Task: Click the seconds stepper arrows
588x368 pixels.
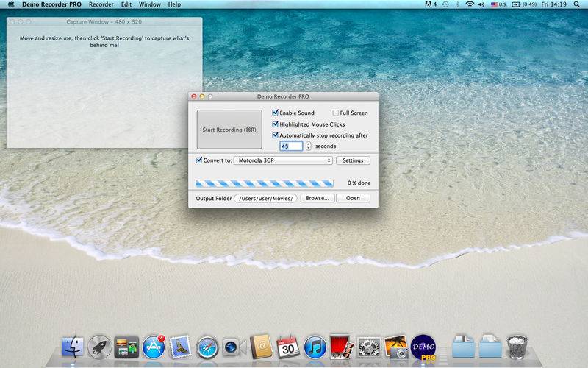Action: (x=308, y=146)
